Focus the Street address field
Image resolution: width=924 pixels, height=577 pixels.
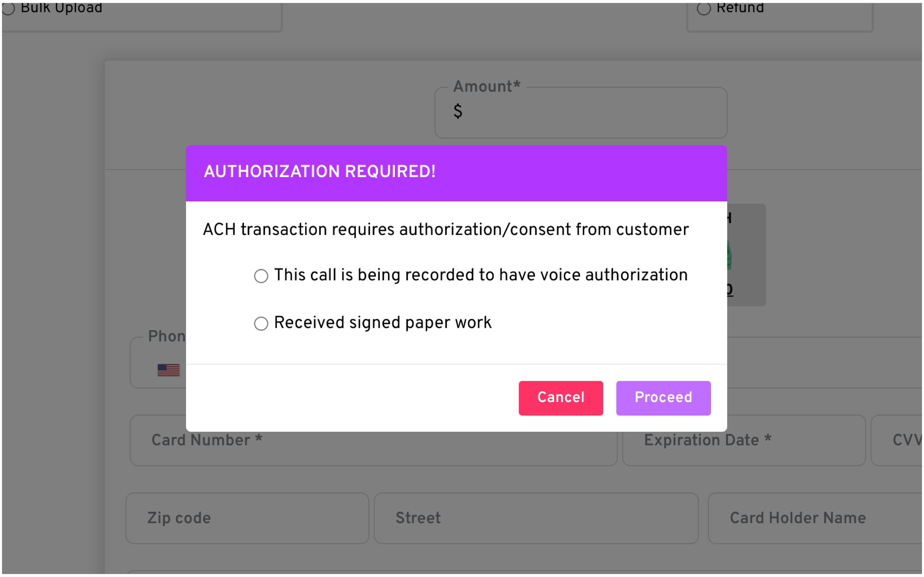(536, 518)
